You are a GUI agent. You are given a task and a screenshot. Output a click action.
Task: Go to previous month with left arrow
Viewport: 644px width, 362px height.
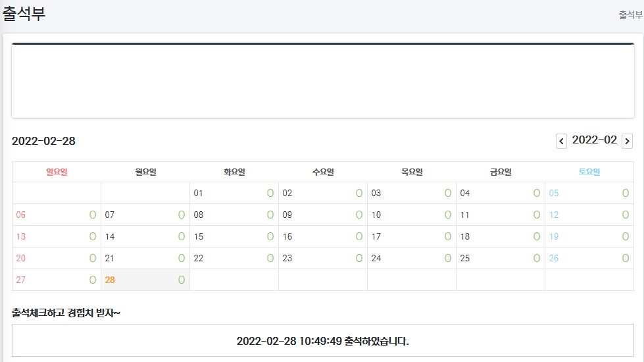click(x=561, y=141)
